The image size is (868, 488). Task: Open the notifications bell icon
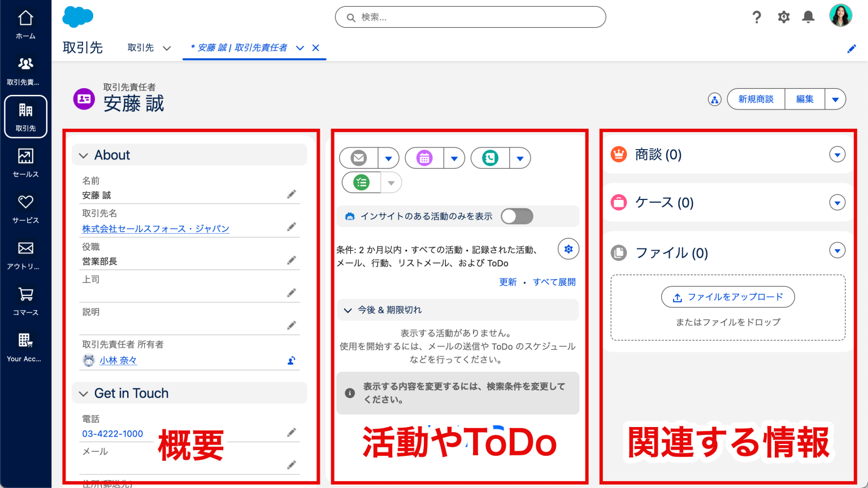[x=808, y=17]
